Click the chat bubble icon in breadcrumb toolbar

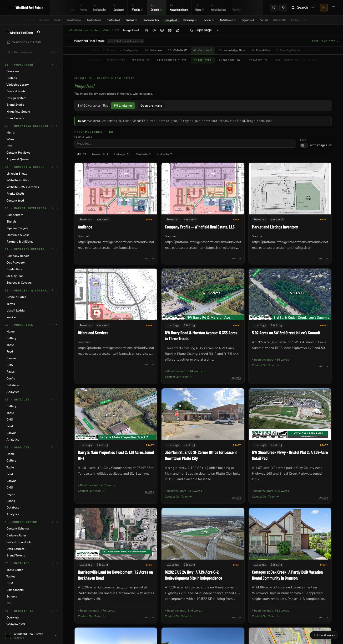pyautogui.click(x=178, y=30)
